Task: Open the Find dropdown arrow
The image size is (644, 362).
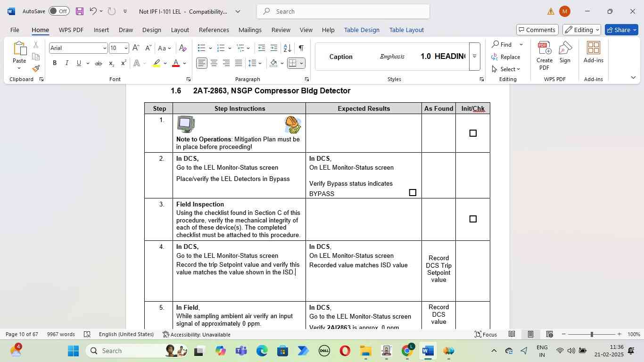Action: point(521,44)
